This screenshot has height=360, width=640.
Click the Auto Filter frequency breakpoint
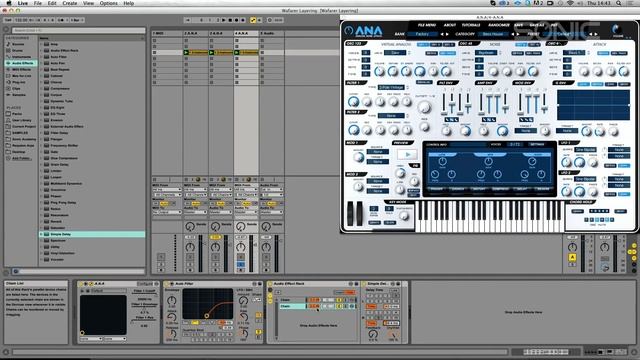click(x=207, y=316)
